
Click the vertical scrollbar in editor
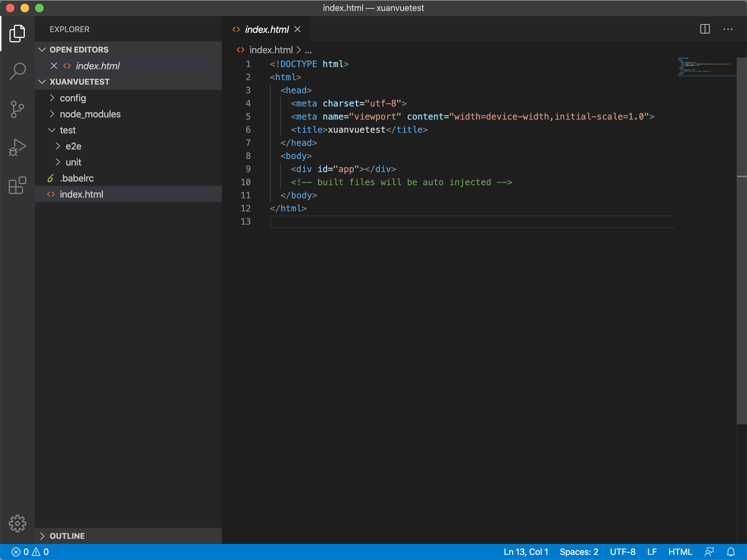(x=742, y=241)
